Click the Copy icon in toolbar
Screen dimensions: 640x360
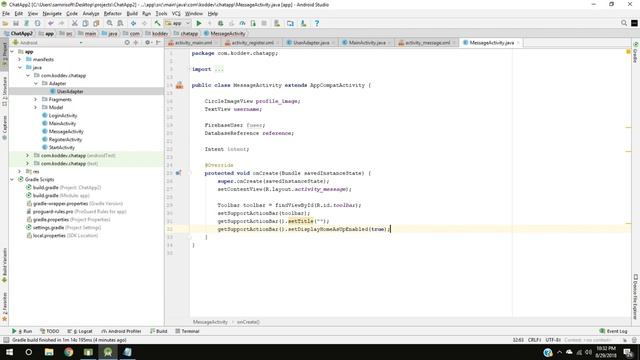(x=85, y=23)
